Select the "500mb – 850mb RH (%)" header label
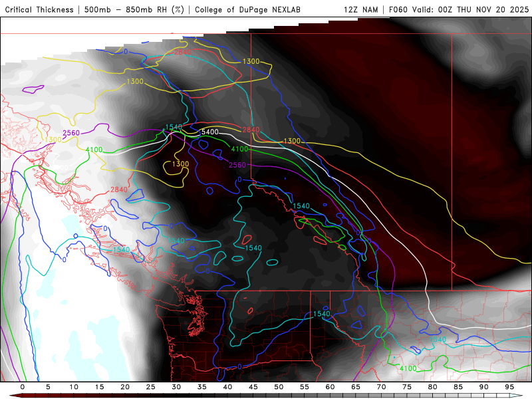Viewport: 532px width, 399px height. tap(134, 9)
